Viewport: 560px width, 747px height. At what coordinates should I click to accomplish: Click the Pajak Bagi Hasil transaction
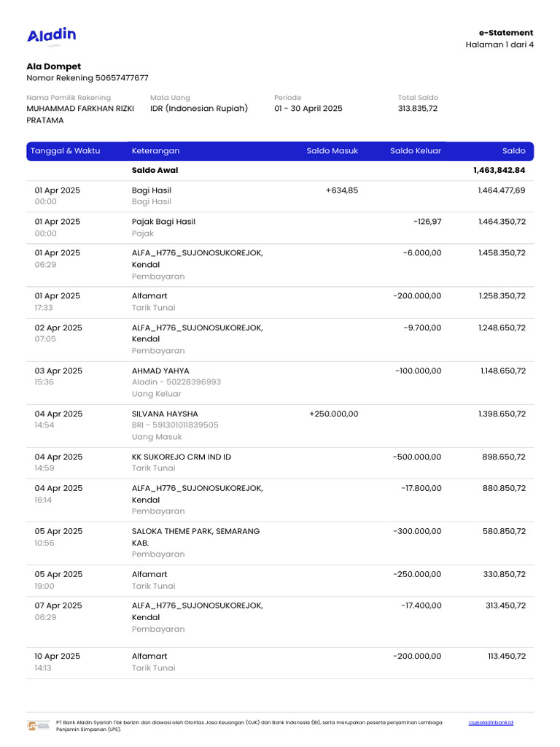coord(163,222)
